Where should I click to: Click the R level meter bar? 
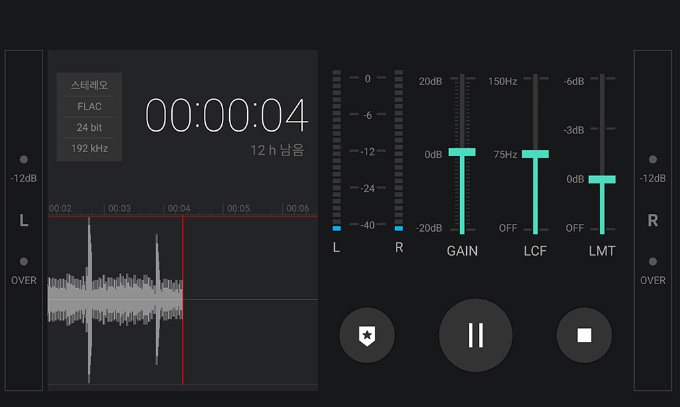coord(399,150)
